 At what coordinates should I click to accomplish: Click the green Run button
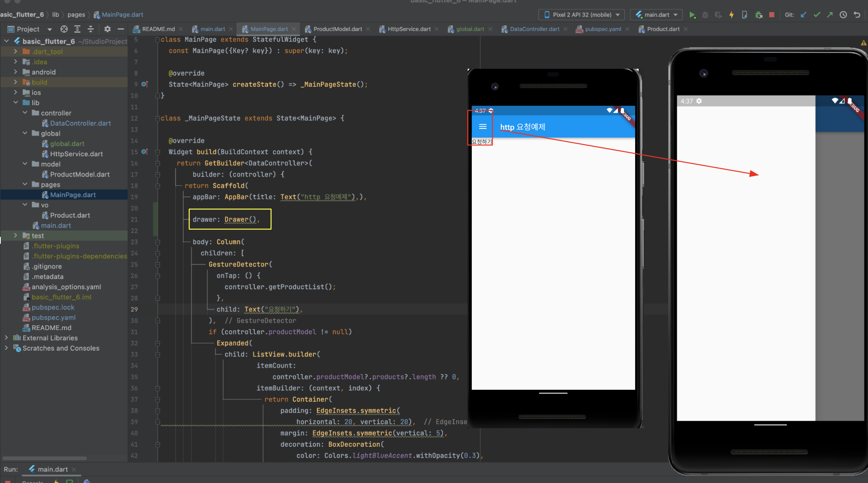pyautogui.click(x=692, y=15)
